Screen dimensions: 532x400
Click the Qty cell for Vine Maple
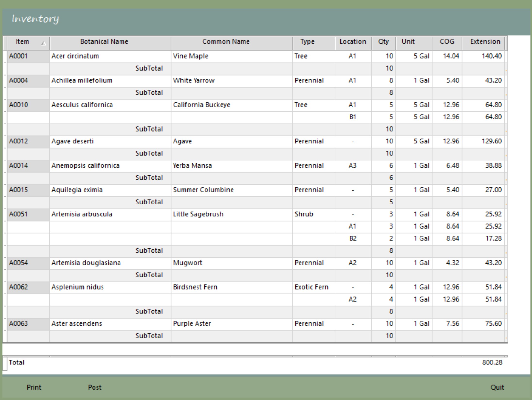(389, 56)
